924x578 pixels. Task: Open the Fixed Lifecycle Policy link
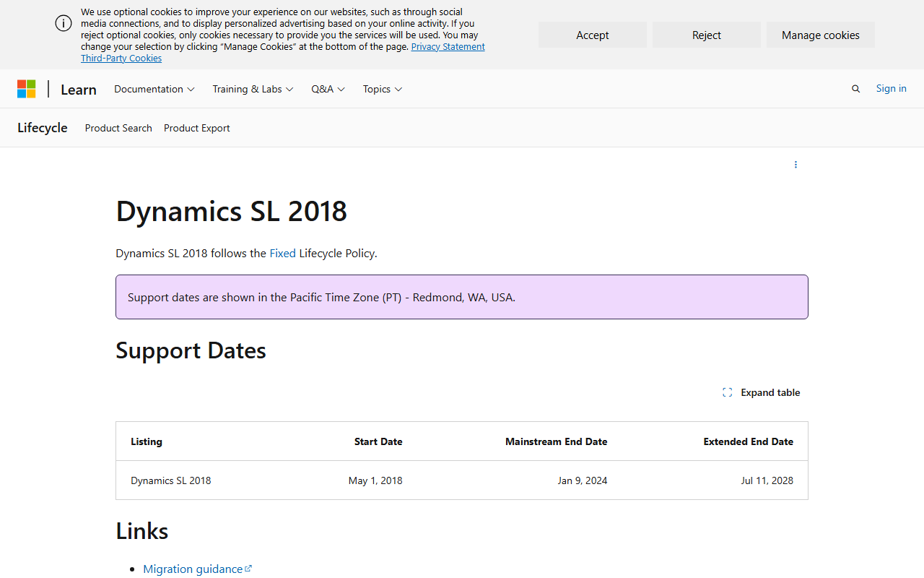pyautogui.click(x=283, y=253)
